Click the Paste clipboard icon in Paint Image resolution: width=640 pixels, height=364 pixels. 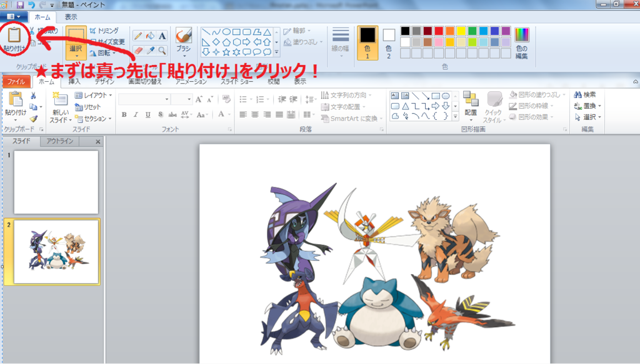[x=14, y=35]
